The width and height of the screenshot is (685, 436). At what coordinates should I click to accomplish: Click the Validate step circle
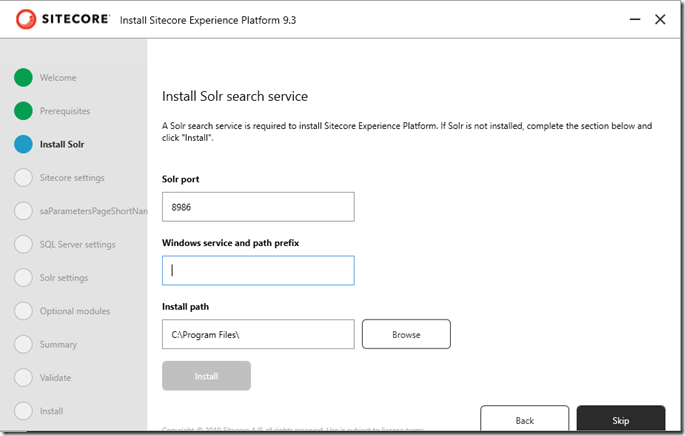coord(23,377)
